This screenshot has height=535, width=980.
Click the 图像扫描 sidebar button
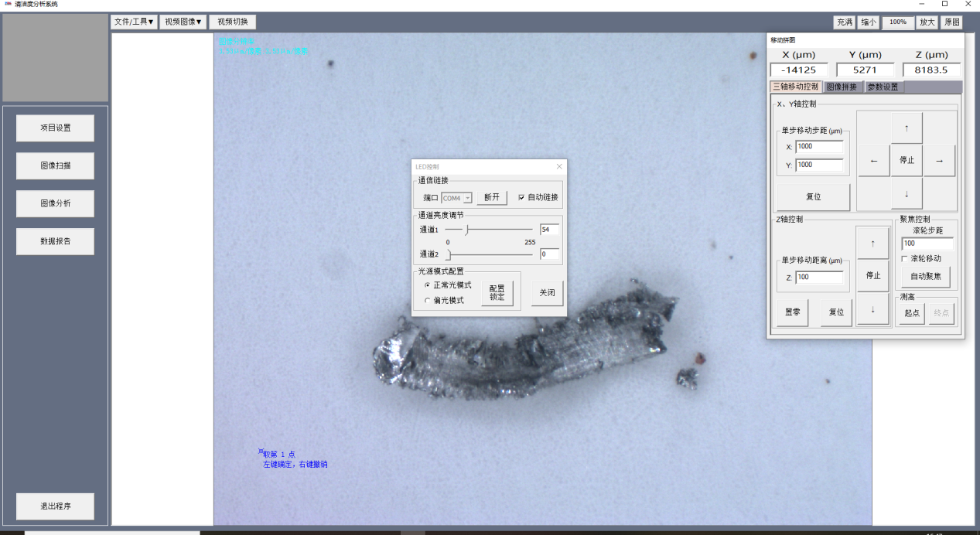[55, 165]
